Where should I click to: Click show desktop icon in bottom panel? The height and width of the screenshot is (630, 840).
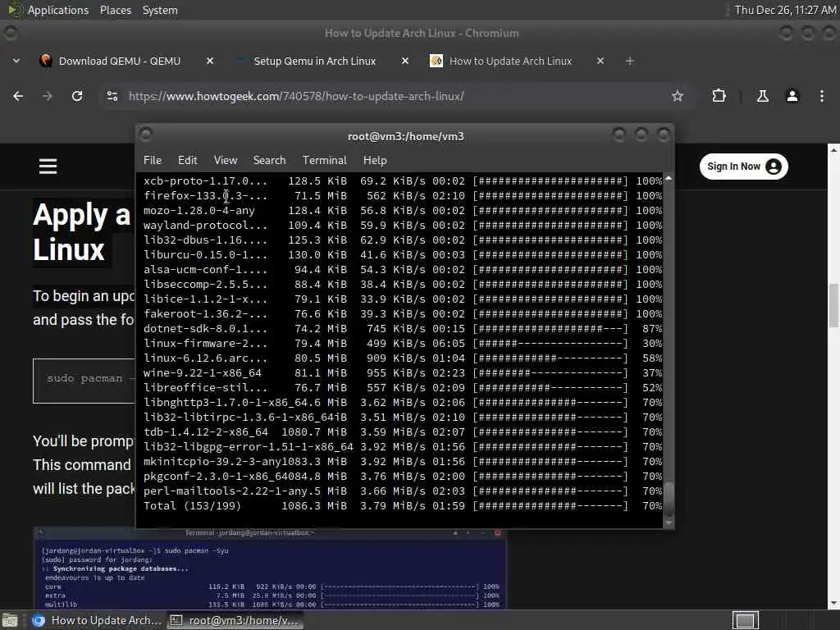coord(10,620)
